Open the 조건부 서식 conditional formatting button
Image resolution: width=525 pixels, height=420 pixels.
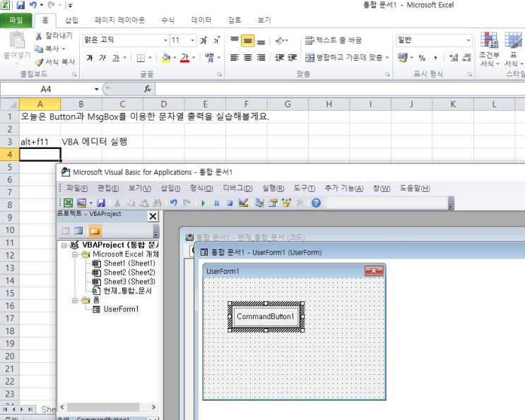click(489, 49)
